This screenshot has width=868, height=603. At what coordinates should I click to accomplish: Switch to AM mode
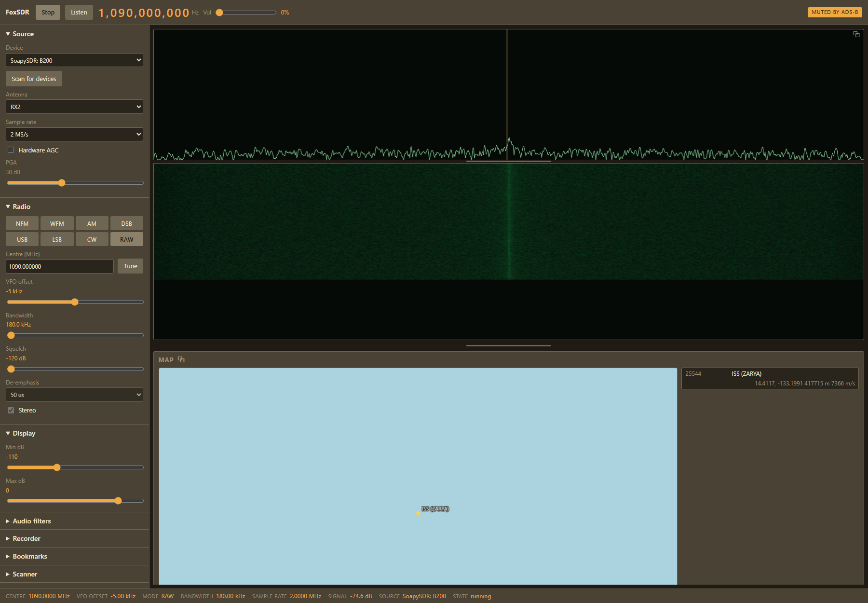click(92, 223)
